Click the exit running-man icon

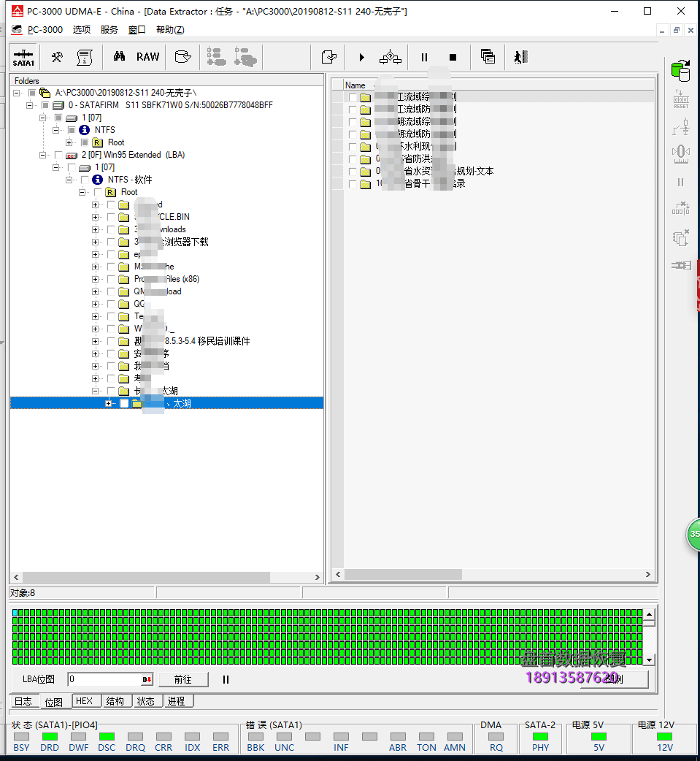click(x=520, y=57)
